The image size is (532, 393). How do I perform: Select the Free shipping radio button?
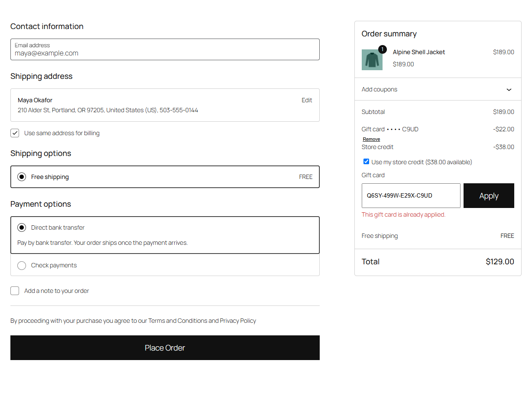click(22, 177)
